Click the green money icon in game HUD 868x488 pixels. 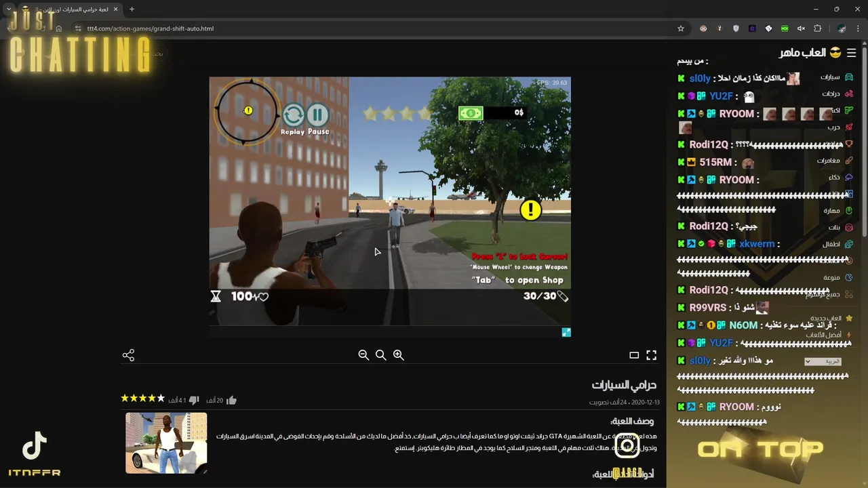(x=471, y=113)
